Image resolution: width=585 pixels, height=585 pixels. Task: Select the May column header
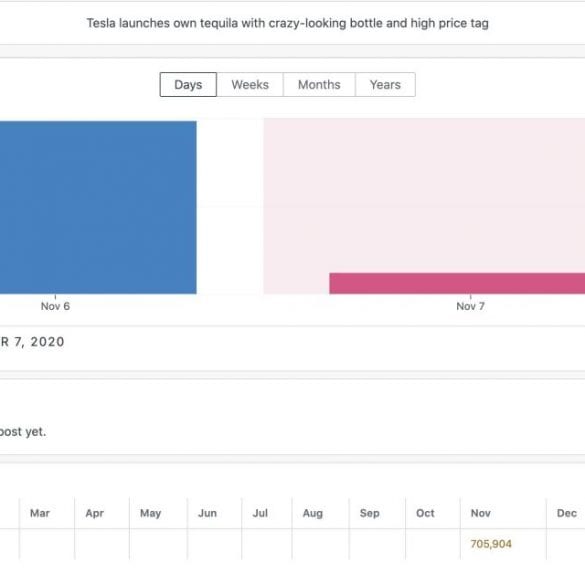pos(150,513)
